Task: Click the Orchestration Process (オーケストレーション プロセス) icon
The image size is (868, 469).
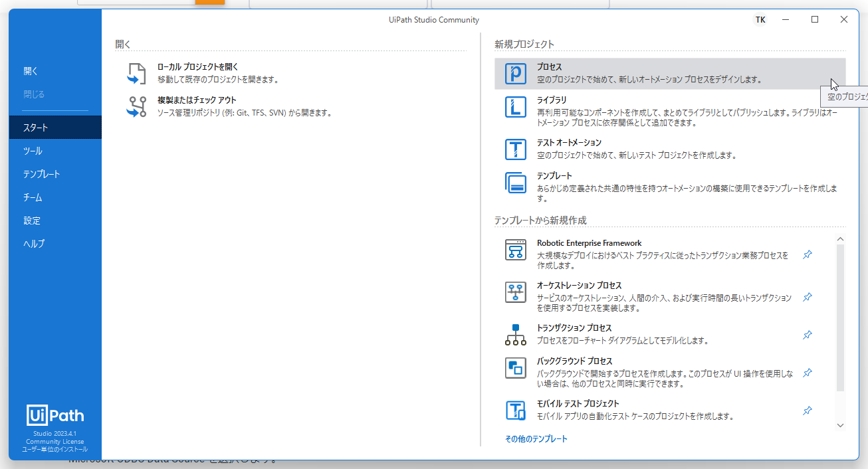Action: 516,292
